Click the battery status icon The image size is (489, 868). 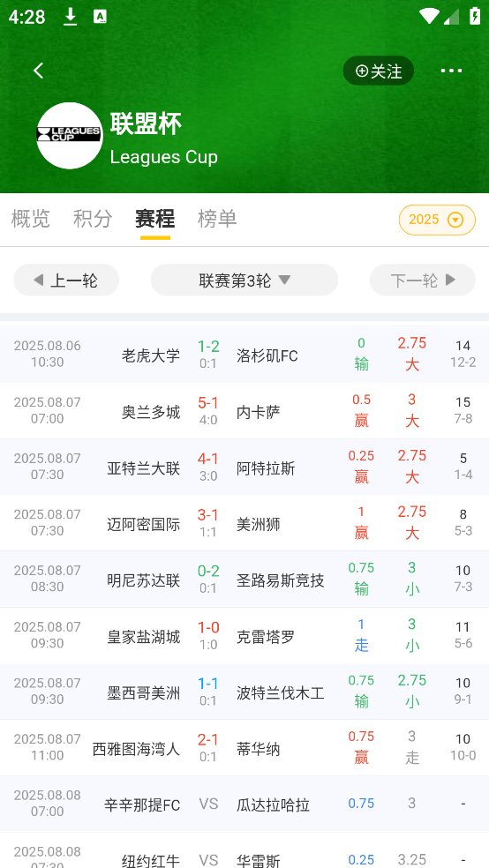[475, 16]
